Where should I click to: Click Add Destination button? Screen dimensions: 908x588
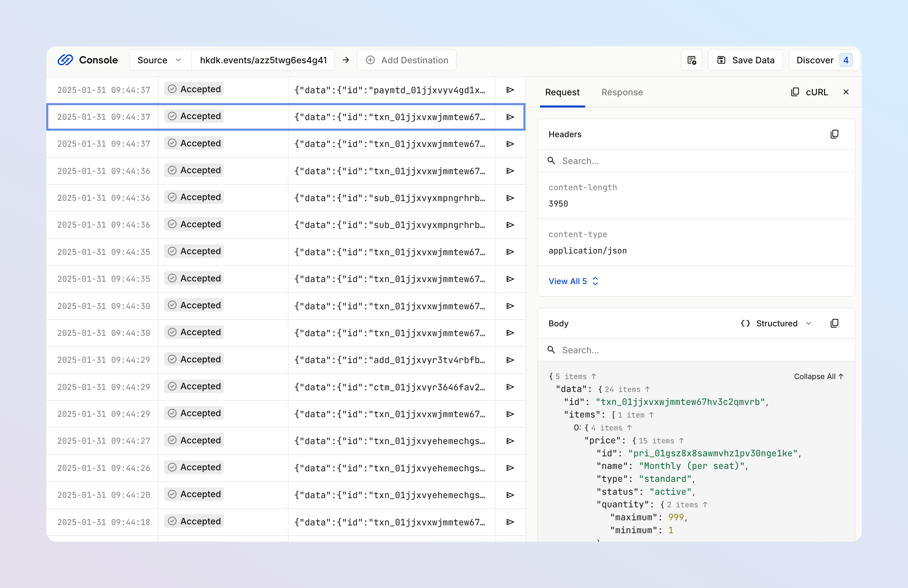[407, 60]
